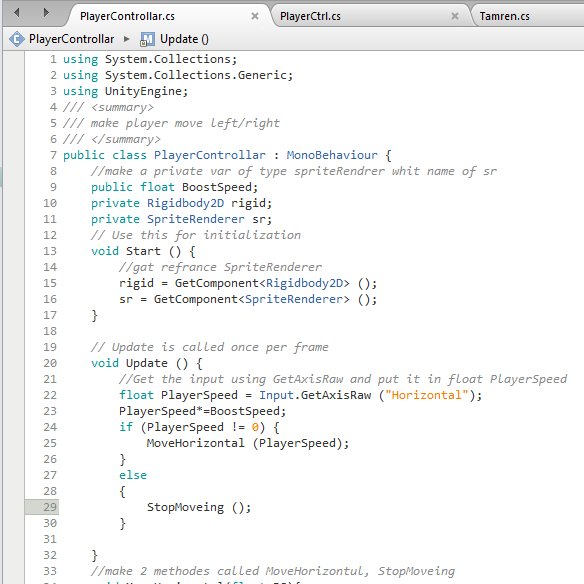Click line number 29 in the gutter
The height and width of the screenshot is (584, 584).
[50, 507]
